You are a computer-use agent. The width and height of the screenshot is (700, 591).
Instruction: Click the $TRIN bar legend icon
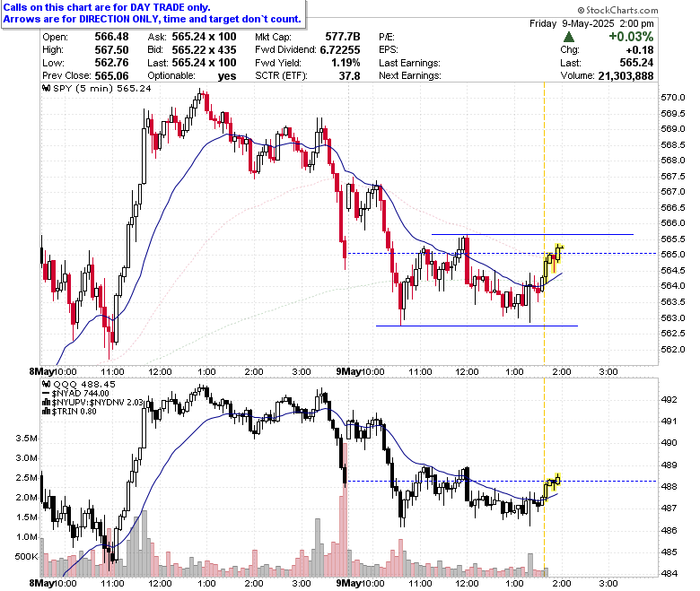pyautogui.click(x=46, y=412)
